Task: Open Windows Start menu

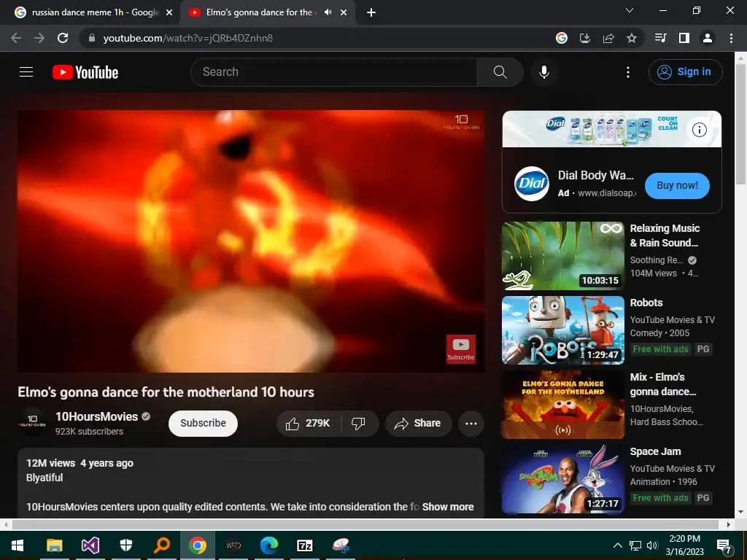Action: [18, 545]
